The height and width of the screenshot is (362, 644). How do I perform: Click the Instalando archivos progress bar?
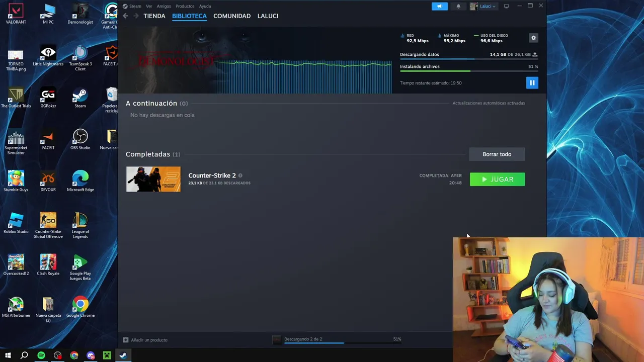pyautogui.click(x=469, y=71)
